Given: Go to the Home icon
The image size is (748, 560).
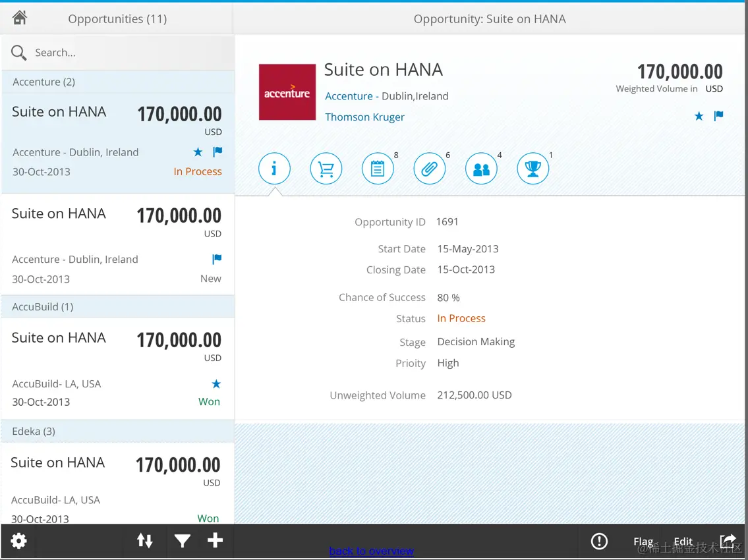Looking at the screenshot, I should click(x=20, y=18).
